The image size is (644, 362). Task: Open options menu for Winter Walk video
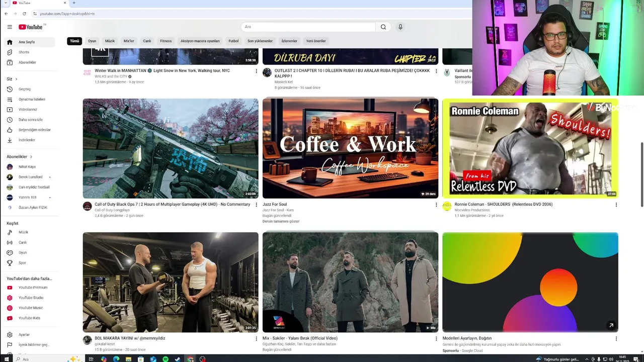click(x=256, y=71)
